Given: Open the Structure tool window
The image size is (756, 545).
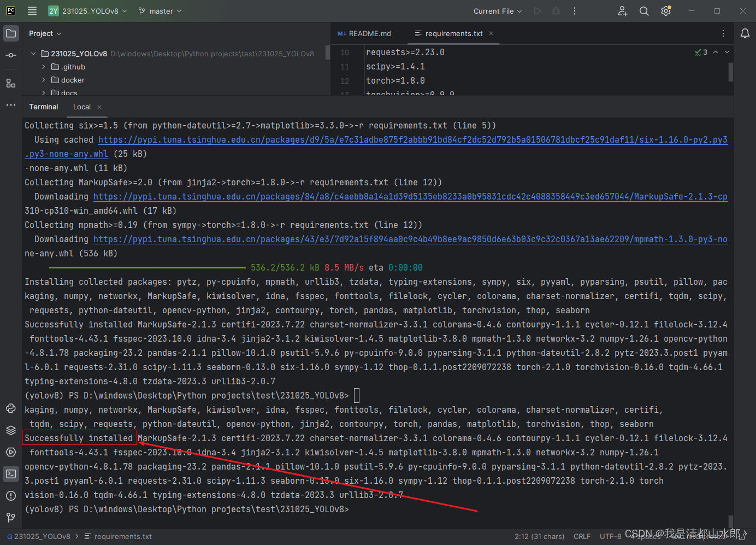Looking at the screenshot, I should (x=11, y=83).
